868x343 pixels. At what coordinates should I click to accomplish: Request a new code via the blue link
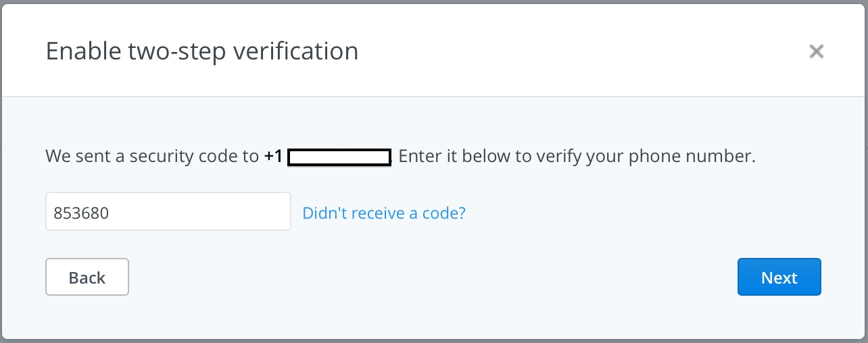[x=384, y=213]
